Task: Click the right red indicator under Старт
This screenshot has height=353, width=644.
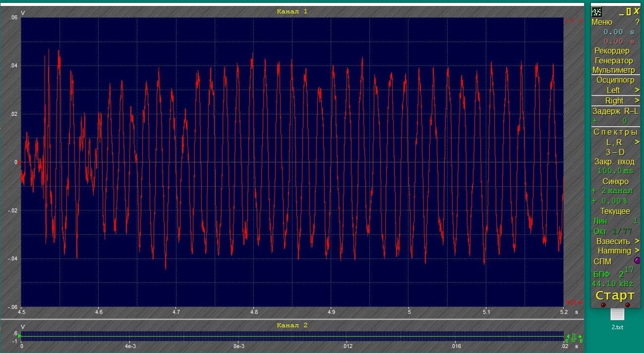Action: coord(628,305)
